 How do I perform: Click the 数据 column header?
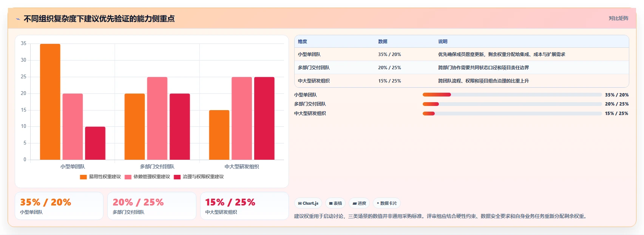click(x=383, y=42)
